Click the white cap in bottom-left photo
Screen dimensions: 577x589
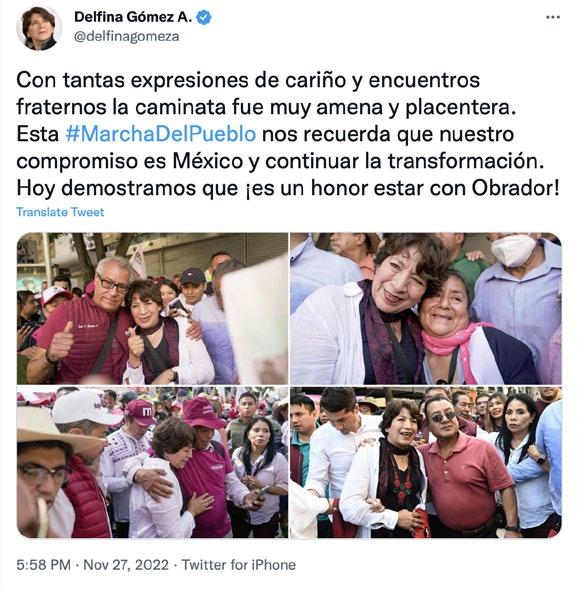tap(86, 407)
